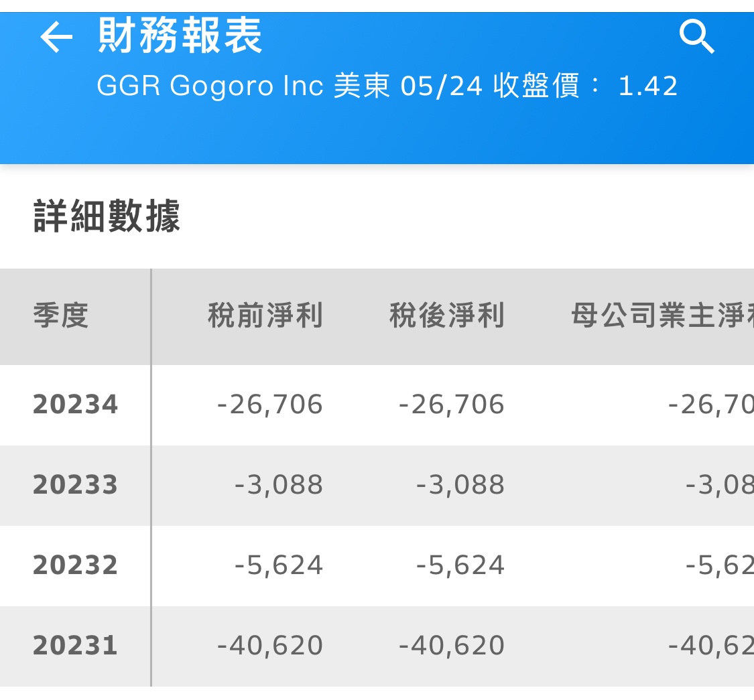Viewport: 754px width, 700px height.
Task: Tap the 詳細數據 section heading
Action: [107, 217]
